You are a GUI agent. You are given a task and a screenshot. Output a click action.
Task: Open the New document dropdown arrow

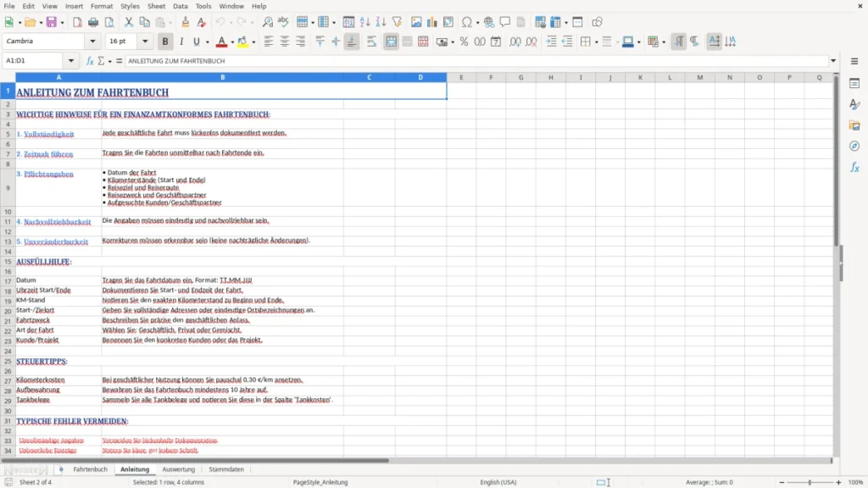coord(19,23)
